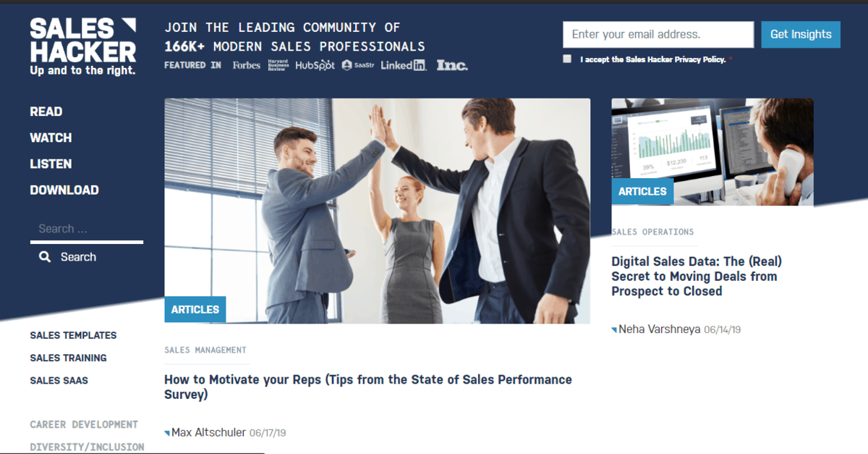Select the DOWNLOAD menu item
Image resolution: width=868 pixels, height=454 pixels.
64,190
